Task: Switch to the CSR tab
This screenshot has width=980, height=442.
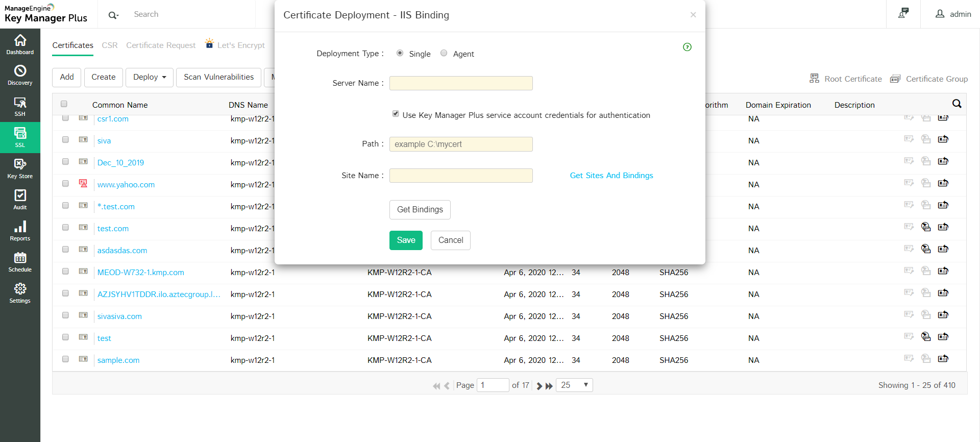Action: pos(110,45)
